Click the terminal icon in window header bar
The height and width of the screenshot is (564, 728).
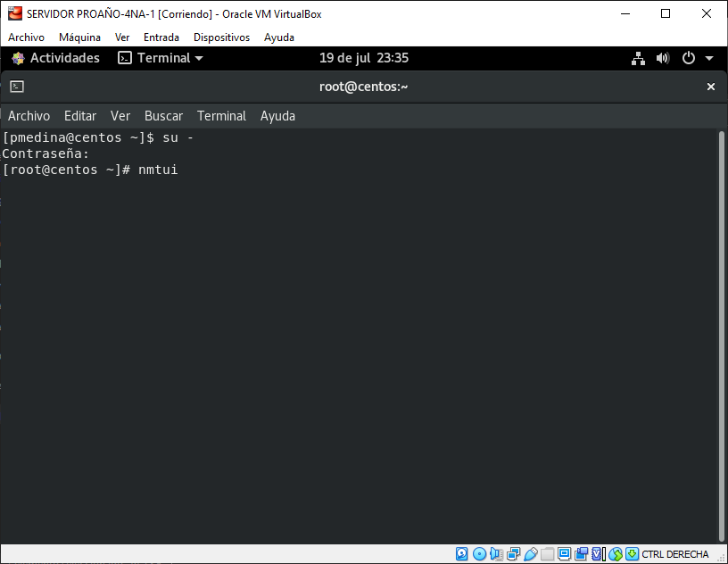17,87
